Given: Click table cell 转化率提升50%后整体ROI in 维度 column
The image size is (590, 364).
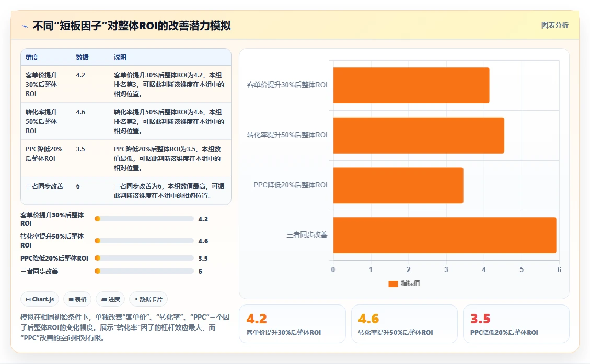Looking at the screenshot, I should point(41,122).
